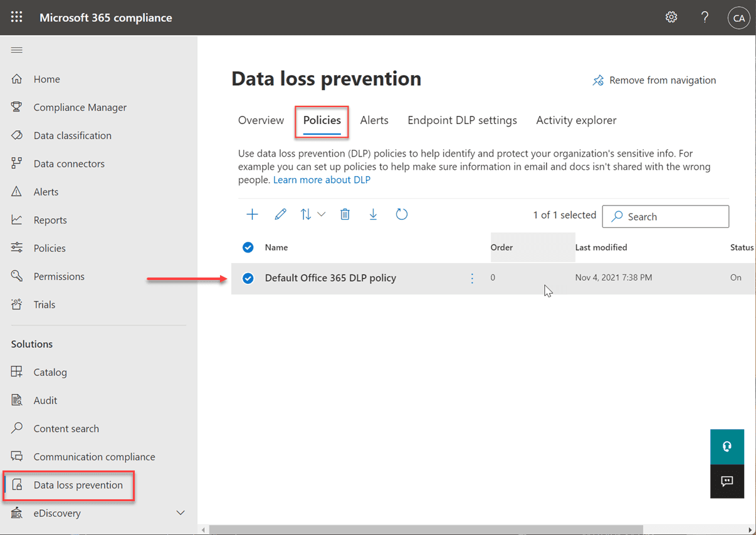Go to Compliance Manager in sidebar
The width and height of the screenshot is (756, 535).
click(x=80, y=107)
